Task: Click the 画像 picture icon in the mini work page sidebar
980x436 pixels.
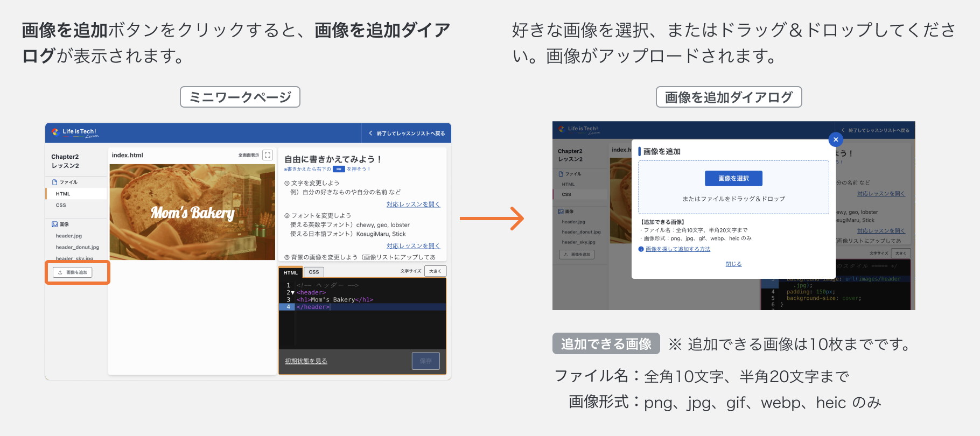Action: pos(54,224)
